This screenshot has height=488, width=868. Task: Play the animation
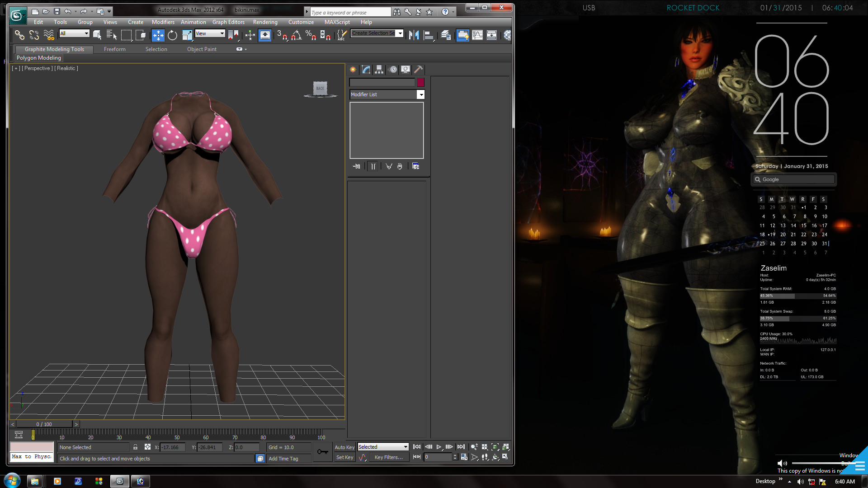click(x=439, y=447)
